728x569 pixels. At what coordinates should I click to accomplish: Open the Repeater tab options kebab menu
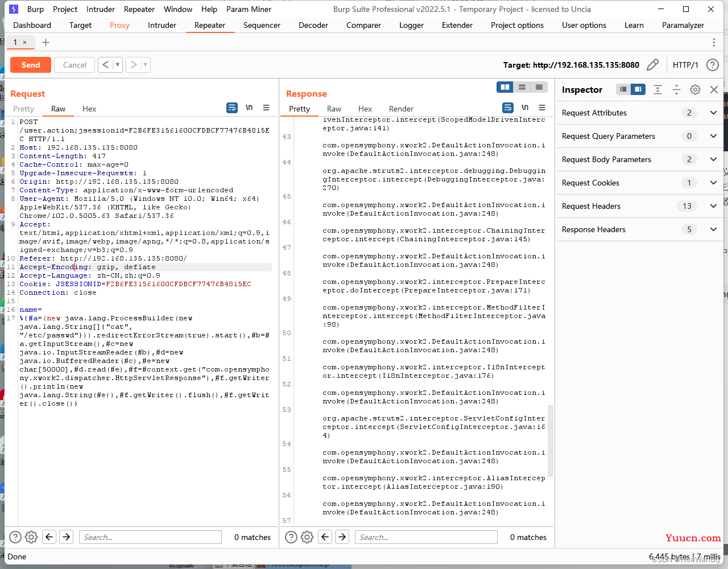(714, 42)
